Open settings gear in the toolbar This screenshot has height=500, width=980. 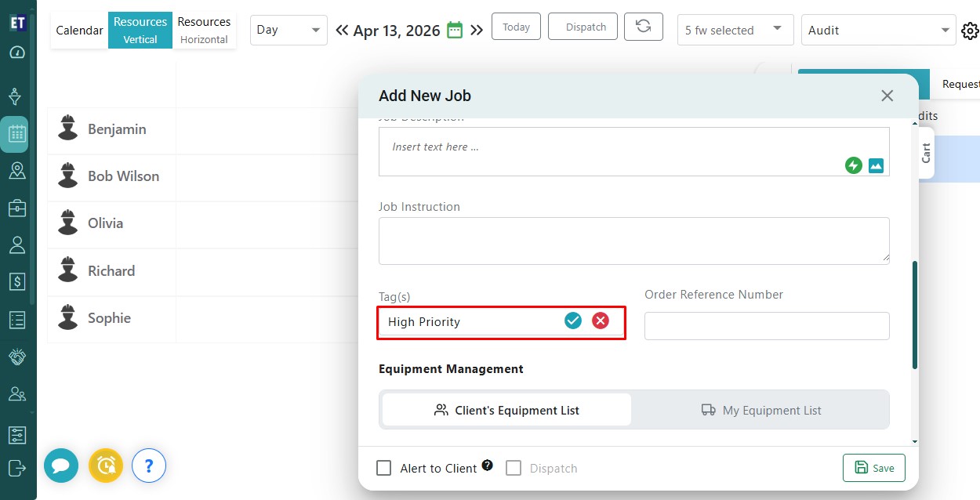click(970, 31)
